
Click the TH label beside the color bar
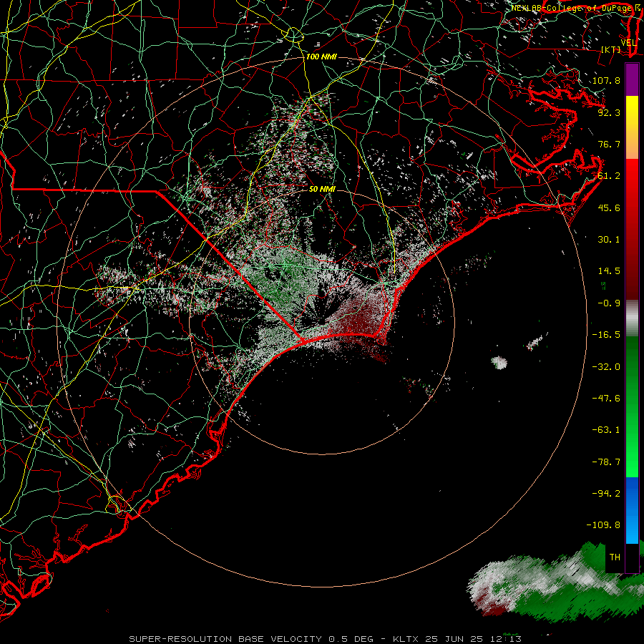[x=615, y=557]
